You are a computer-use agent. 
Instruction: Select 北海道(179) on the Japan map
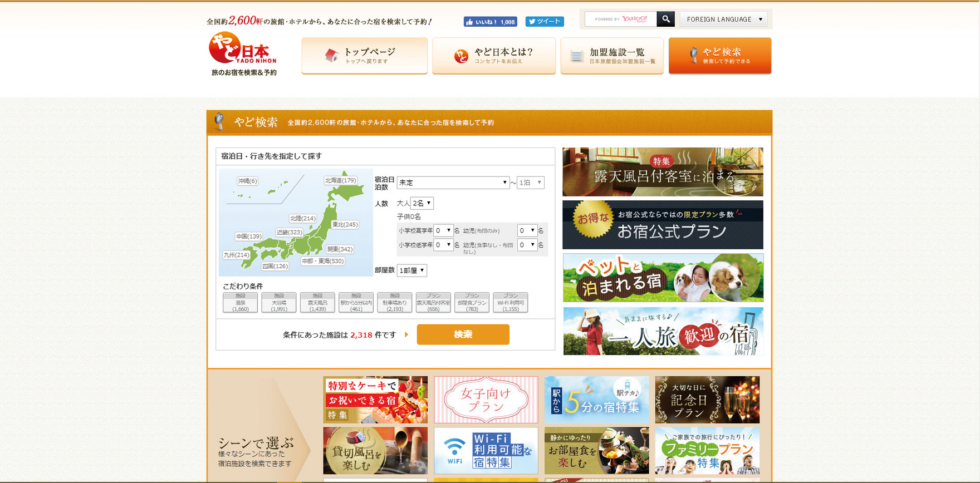tap(341, 181)
